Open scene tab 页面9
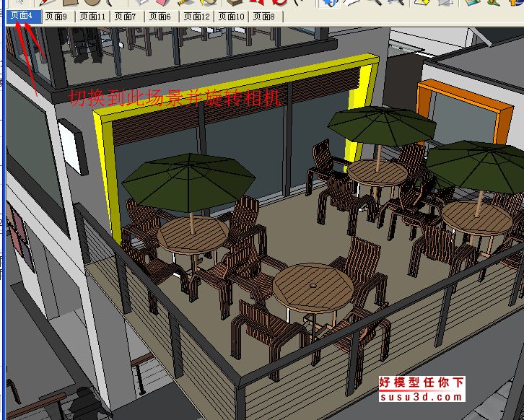The height and width of the screenshot is (420, 524). [58, 17]
